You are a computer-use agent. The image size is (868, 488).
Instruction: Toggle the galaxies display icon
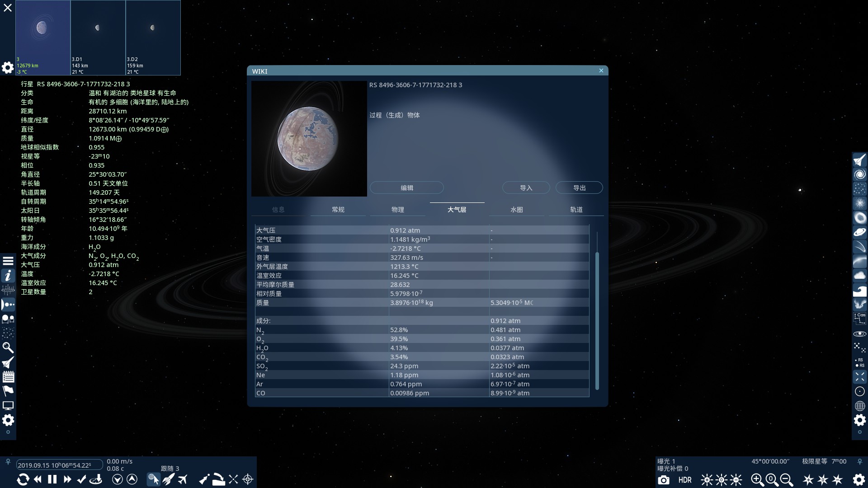click(x=859, y=174)
